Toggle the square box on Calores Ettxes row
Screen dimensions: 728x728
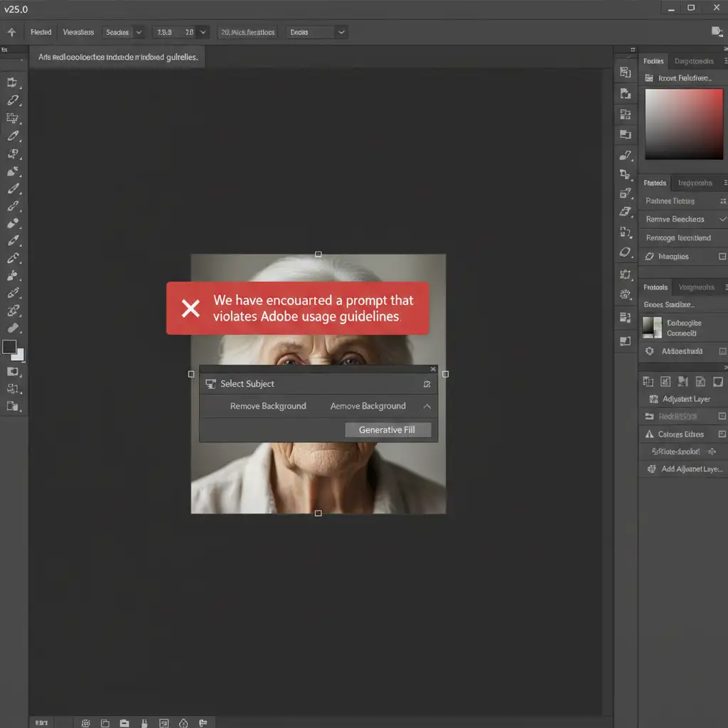click(722, 434)
